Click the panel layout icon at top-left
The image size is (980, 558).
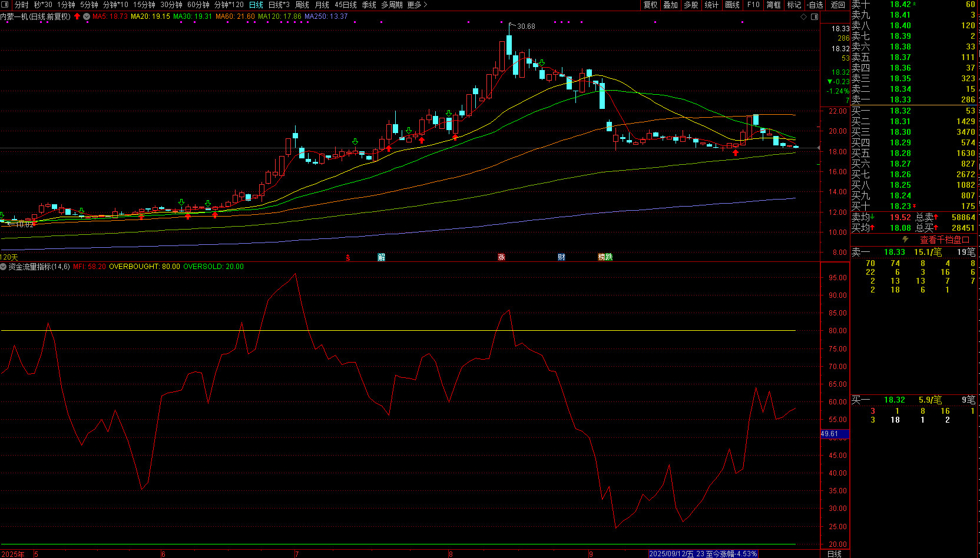6,5
